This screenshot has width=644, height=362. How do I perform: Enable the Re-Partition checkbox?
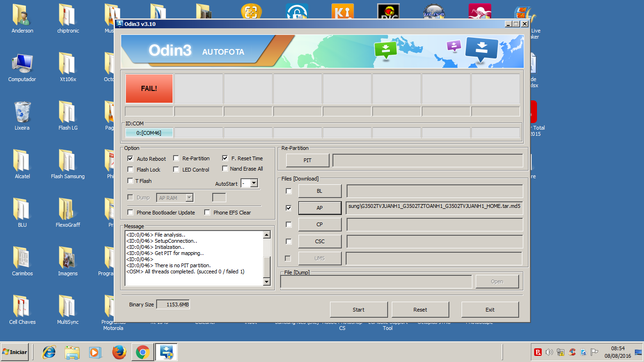point(176,158)
